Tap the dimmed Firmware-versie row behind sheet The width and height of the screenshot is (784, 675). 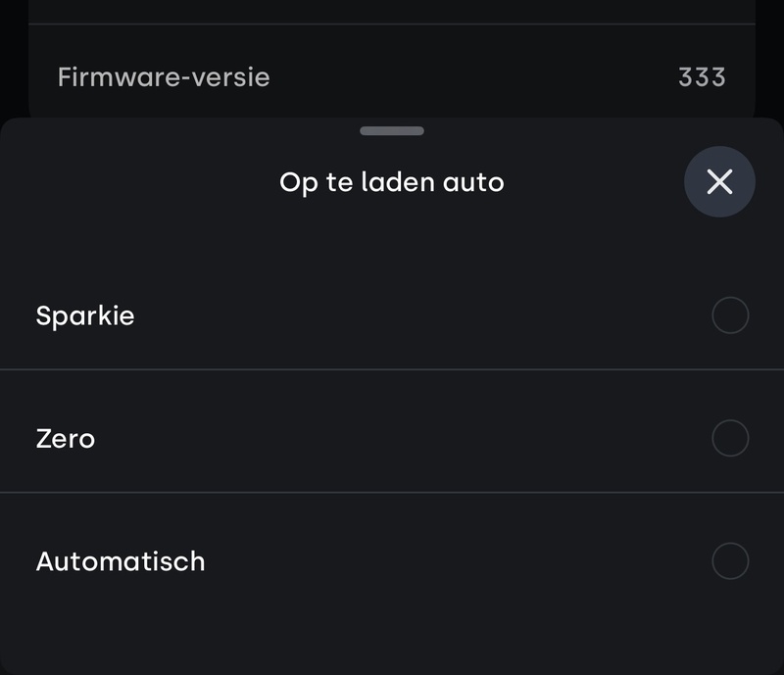pos(441,76)
